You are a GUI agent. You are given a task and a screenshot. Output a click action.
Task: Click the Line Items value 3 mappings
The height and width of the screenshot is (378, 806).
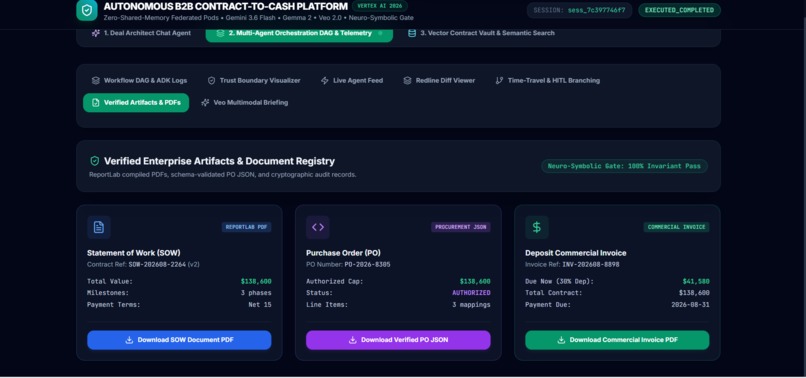click(471, 304)
